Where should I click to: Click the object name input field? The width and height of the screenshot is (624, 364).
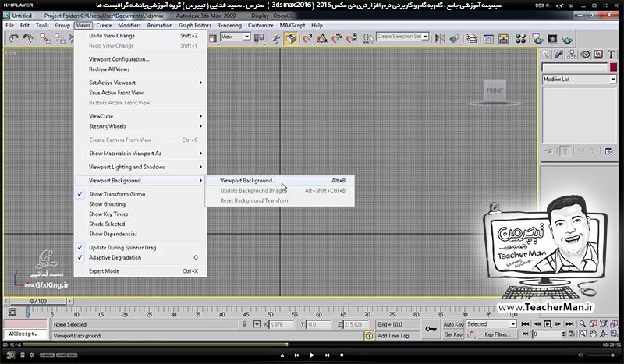[575, 67]
